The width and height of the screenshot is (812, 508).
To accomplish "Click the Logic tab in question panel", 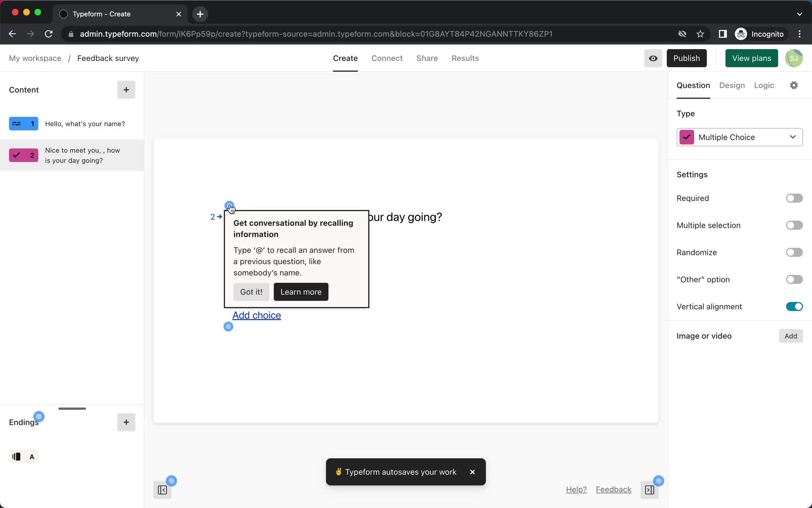I will (764, 85).
